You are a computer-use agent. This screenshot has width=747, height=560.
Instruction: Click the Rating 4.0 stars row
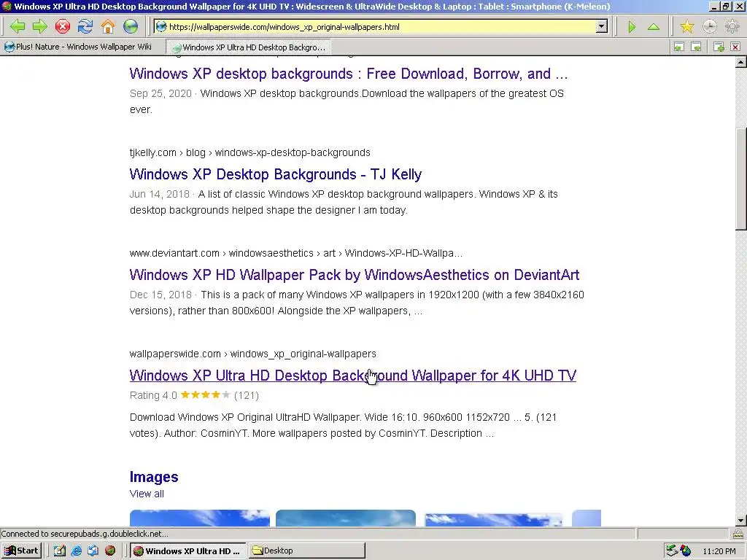click(x=194, y=395)
